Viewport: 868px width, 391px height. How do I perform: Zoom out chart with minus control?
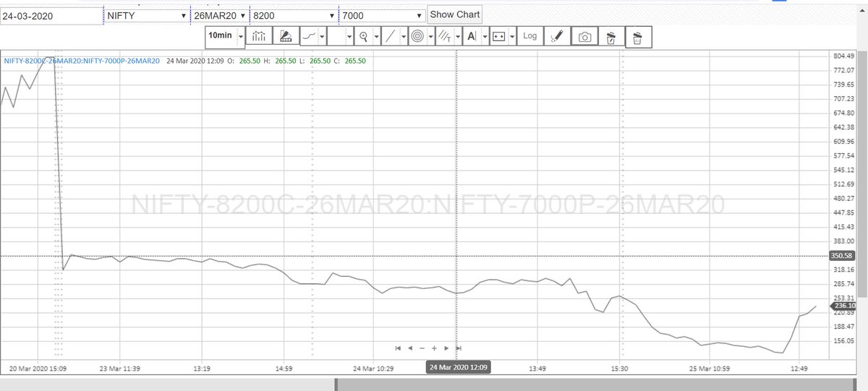422,348
